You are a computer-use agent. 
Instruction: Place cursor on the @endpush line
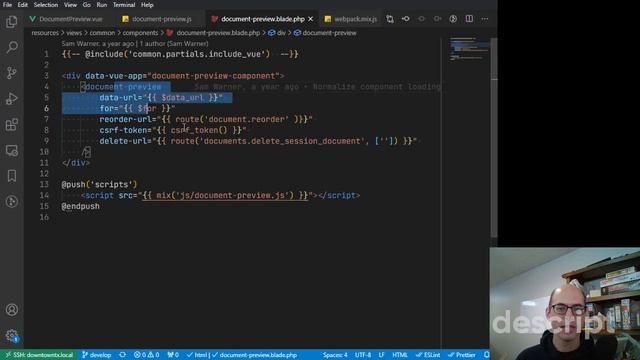point(80,206)
